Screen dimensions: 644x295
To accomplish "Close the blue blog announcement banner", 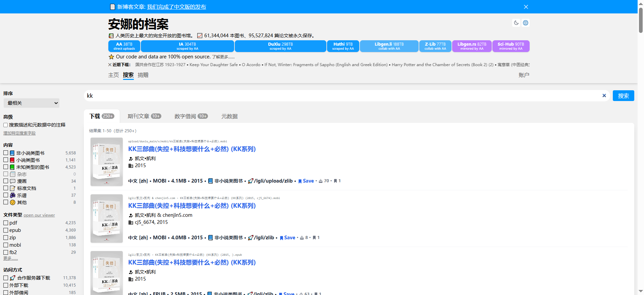I will 526,7.
